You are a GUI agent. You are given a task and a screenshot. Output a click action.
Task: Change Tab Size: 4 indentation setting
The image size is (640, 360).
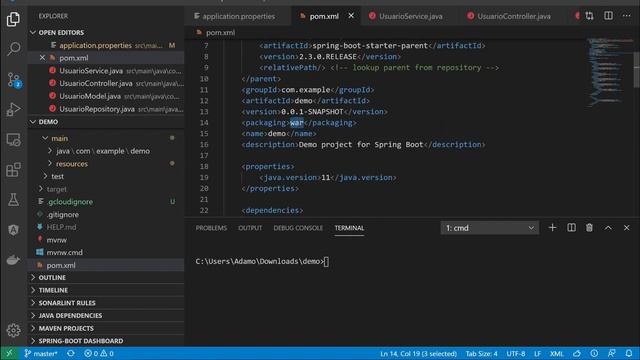coord(482,353)
